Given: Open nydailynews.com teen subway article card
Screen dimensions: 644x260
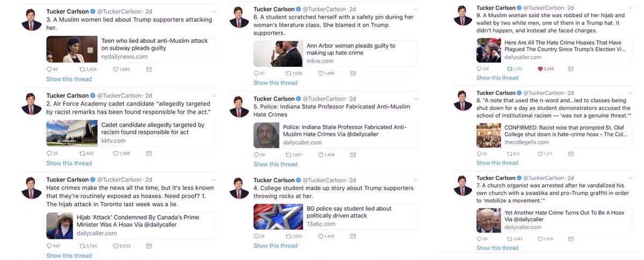Looking at the screenshot, I should coord(131,49).
